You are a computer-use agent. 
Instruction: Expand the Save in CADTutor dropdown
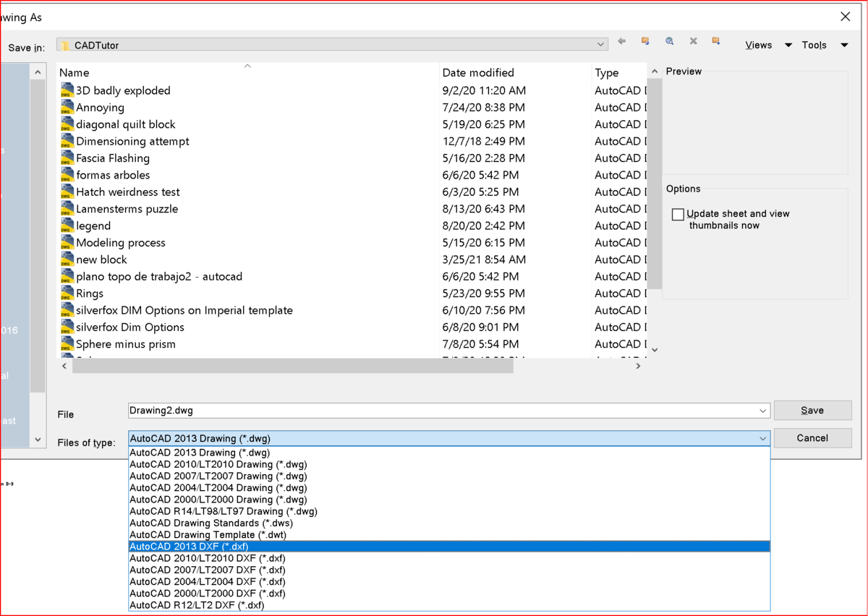click(x=601, y=45)
